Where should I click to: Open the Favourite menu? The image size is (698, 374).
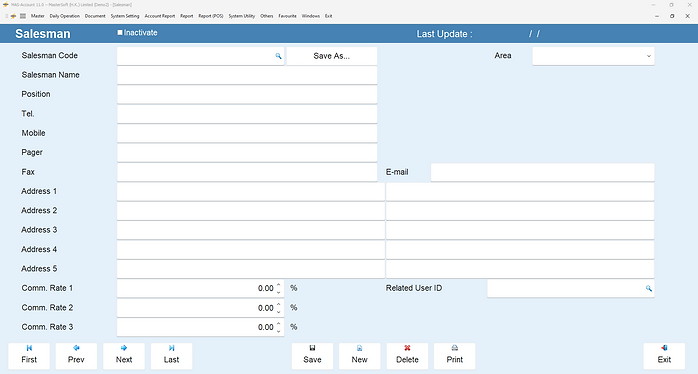[x=288, y=16]
